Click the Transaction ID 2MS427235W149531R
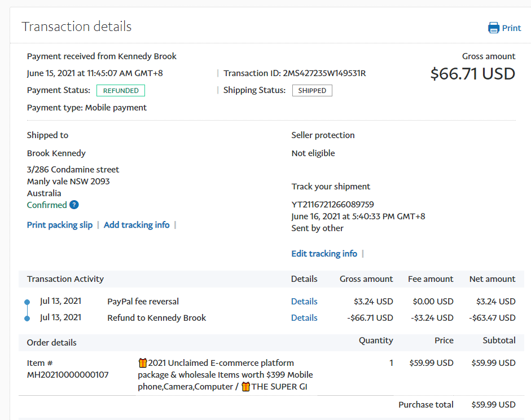 click(x=324, y=73)
